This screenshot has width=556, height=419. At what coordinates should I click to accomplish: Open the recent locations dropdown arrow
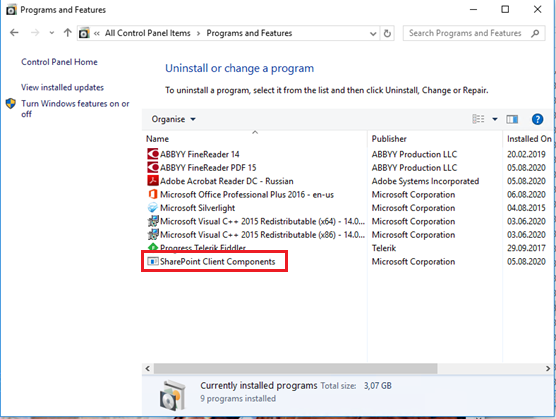coord(52,33)
